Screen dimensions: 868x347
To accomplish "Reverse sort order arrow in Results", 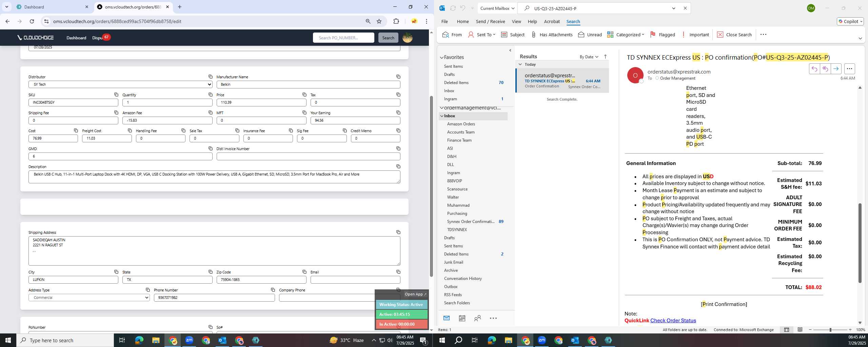I will pos(605,57).
